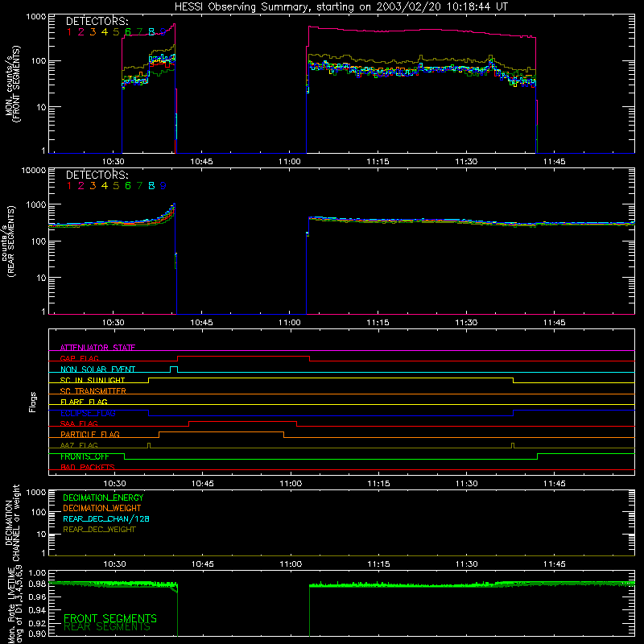Image resolution: width=644 pixels, height=644 pixels.
Task: Click the NON_SOLAR_EVENT flag label
Action: coord(97,369)
